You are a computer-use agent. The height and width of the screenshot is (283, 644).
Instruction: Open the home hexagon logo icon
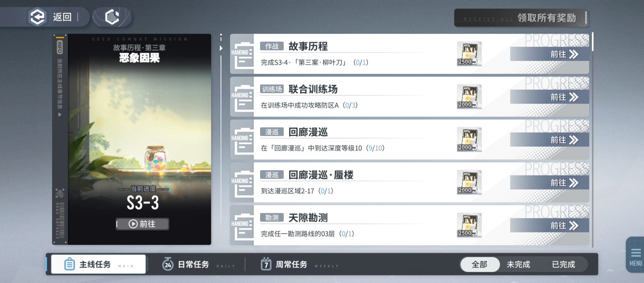click(x=112, y=17)
